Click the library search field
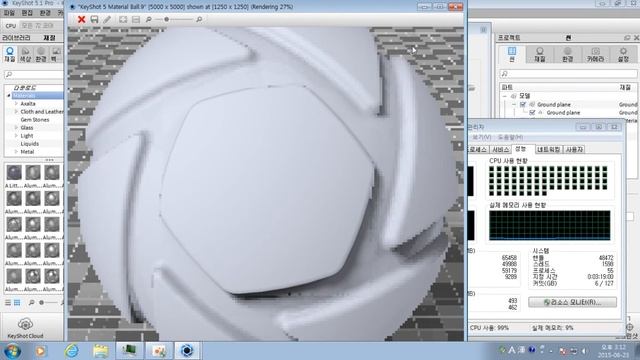 (33, 75)
